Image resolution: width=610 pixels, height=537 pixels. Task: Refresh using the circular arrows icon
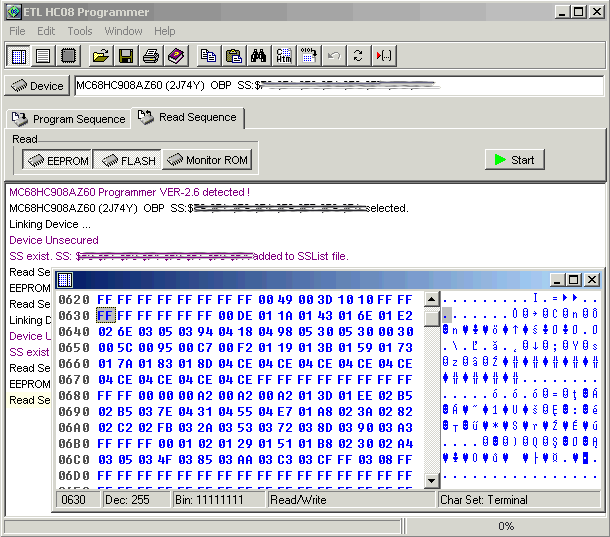358,56
